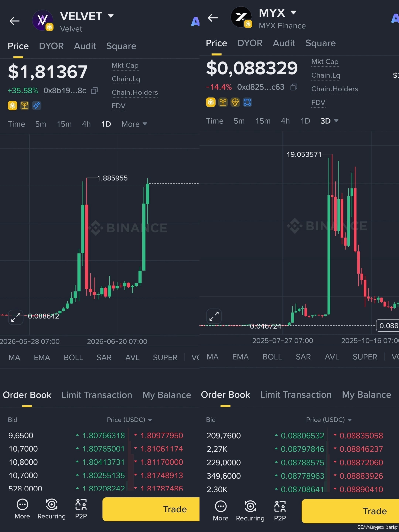Tap Mkt Cap label on VELVET
This screenshot has width=399, height=532.
125,65
